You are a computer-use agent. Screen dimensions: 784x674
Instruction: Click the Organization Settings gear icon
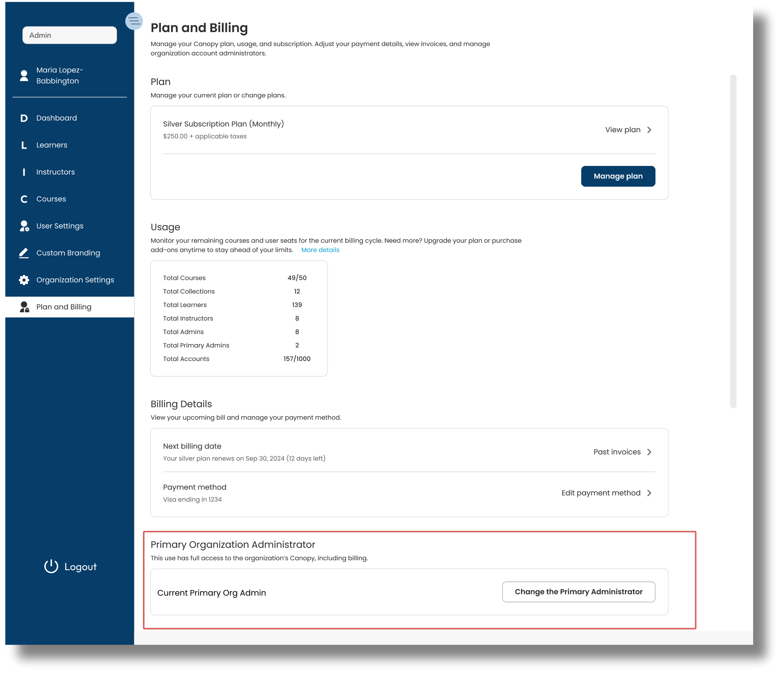(24, 280)
